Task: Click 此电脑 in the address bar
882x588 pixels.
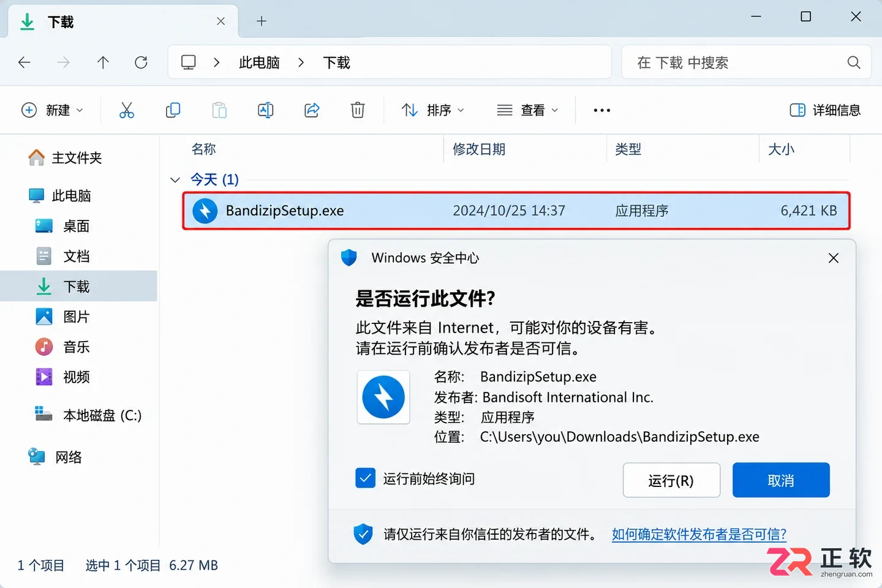Action: pyautogui.click(x=259, y=62)
